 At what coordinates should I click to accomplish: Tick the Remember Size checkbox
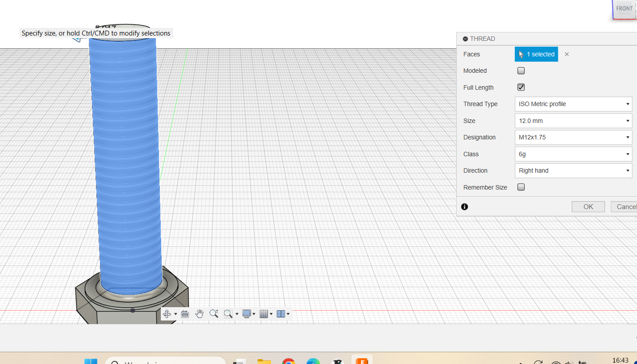point(521,187)
